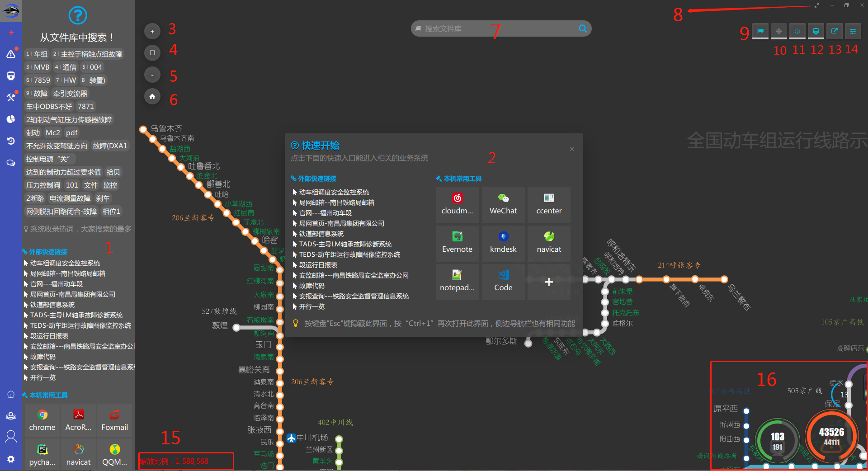Click the 敦煌 station node on map
Screen dimensions: 868x471
(x=236, y=328)
